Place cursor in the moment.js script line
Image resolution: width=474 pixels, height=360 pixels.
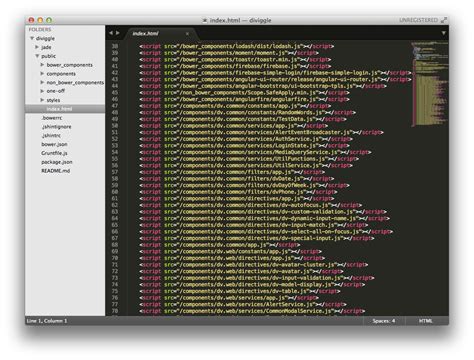pyautogui.click(x=229, y=53)
